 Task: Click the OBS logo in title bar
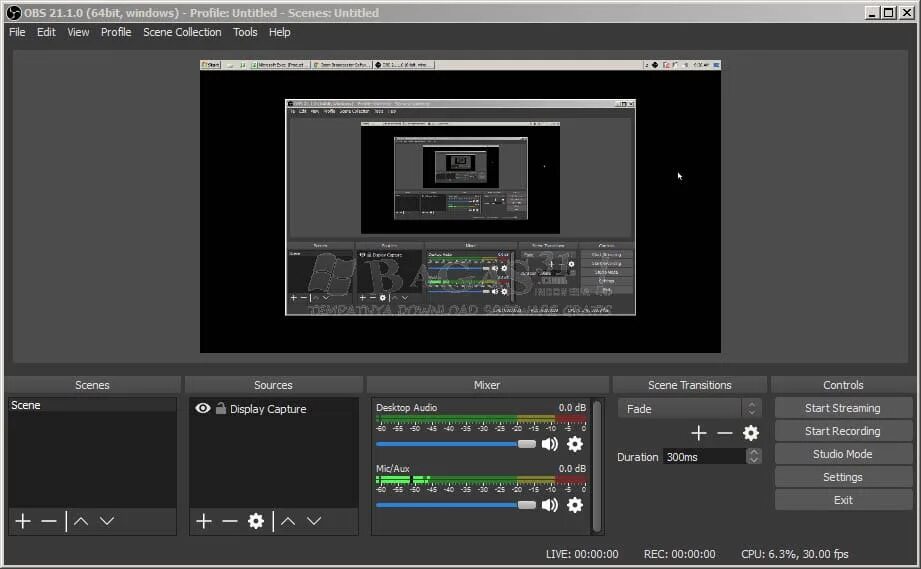13,12
